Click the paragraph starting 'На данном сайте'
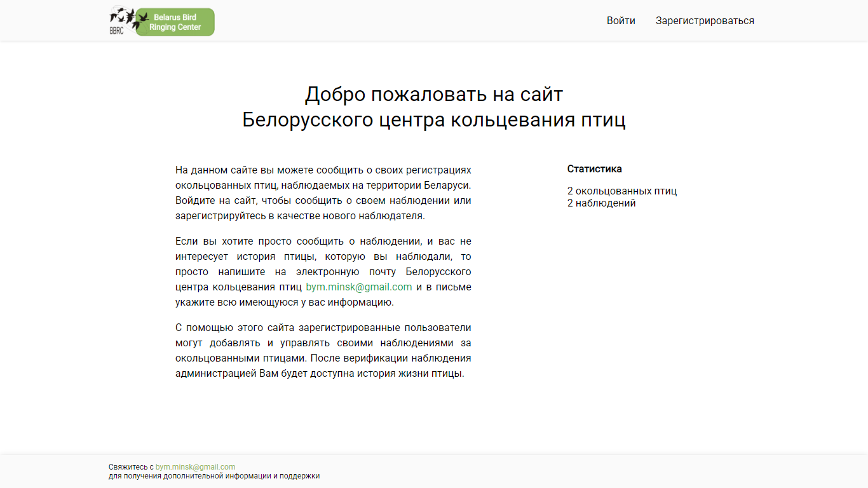The image size is (868, 488). click(323, 193)
